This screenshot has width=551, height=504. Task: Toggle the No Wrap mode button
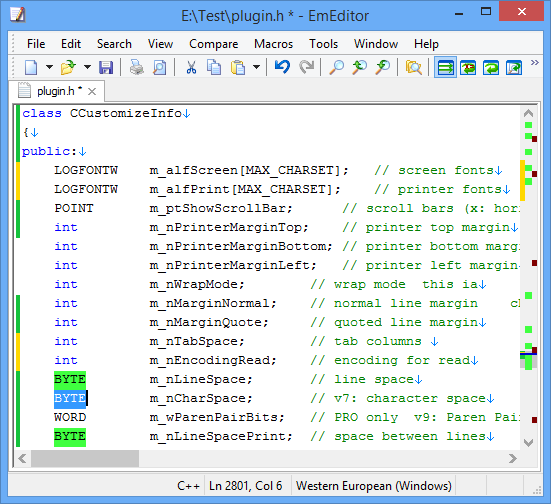click(x=445, y=67)
